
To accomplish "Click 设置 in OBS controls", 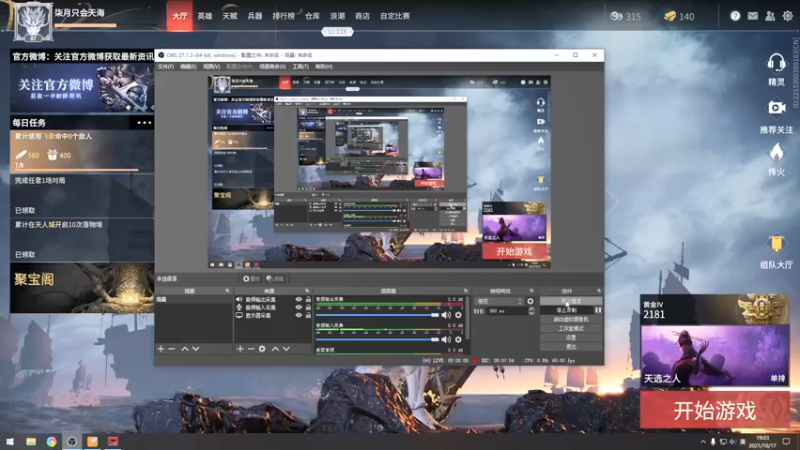I will [570, 338].
